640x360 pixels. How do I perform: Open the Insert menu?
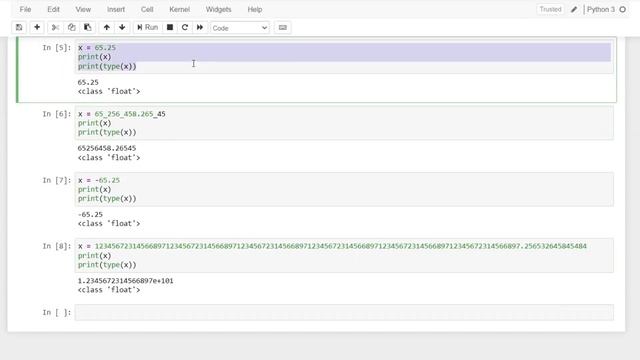(116, 9)
